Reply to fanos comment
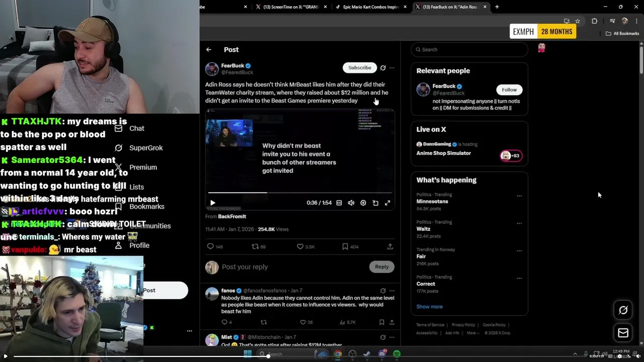 click(226, 322)
